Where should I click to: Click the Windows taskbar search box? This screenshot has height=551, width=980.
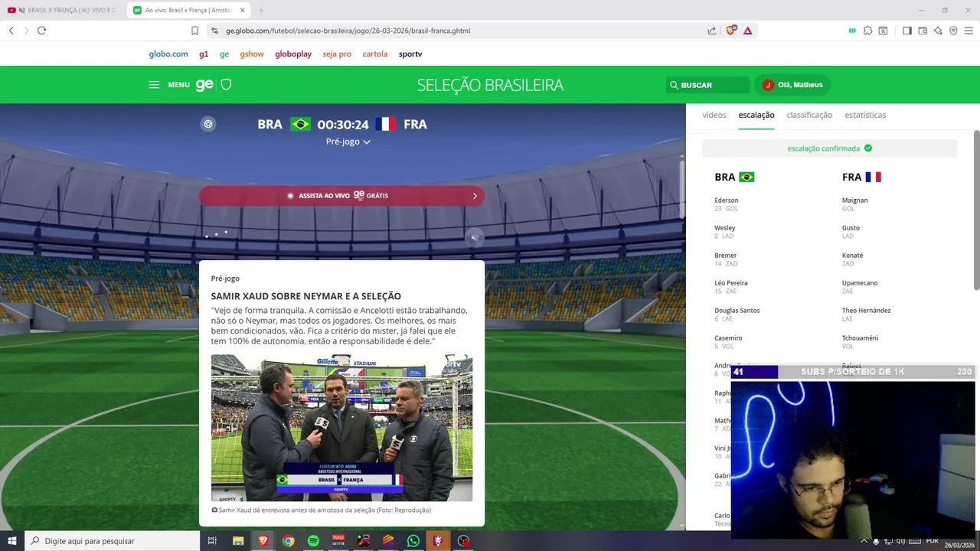(112, 541)
